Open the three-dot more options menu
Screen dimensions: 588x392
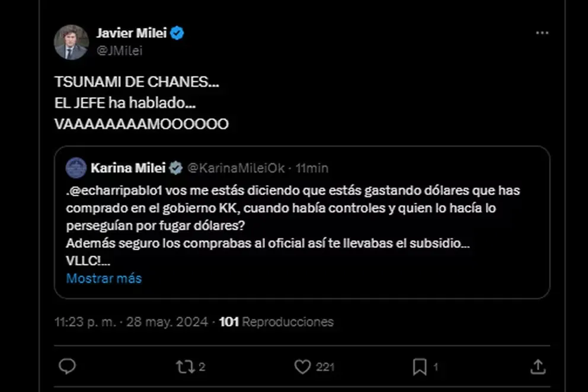[x=542, y=33]
